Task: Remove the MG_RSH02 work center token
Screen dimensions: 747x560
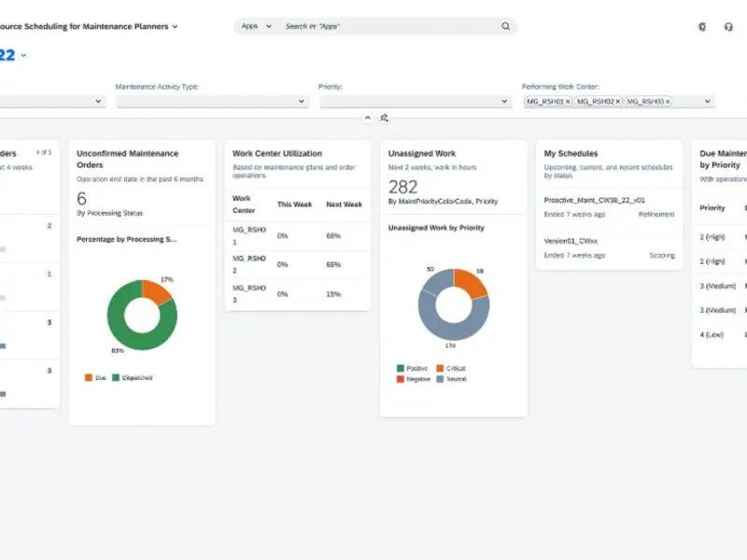Action: 617,101
